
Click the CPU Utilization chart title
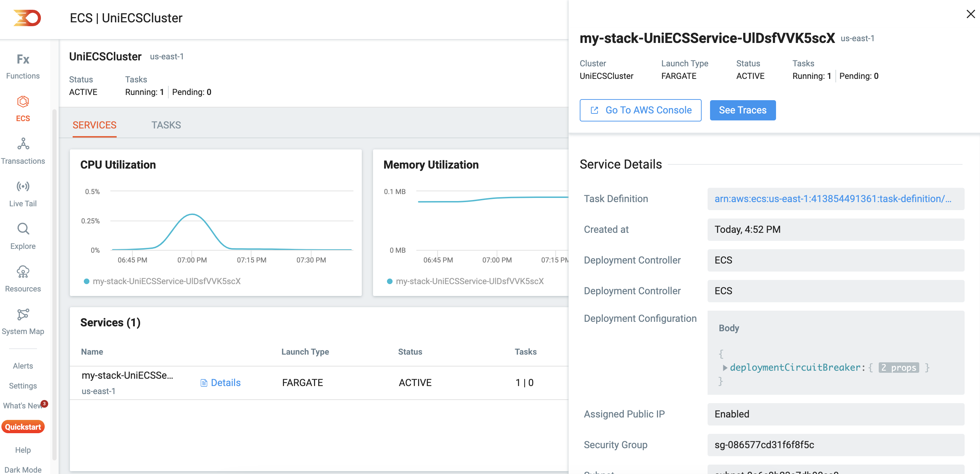[x=118, y=165]
